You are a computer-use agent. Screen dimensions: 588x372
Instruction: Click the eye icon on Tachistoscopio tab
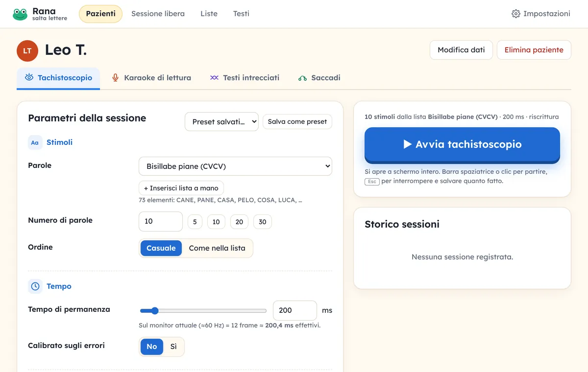click(29, 77)
